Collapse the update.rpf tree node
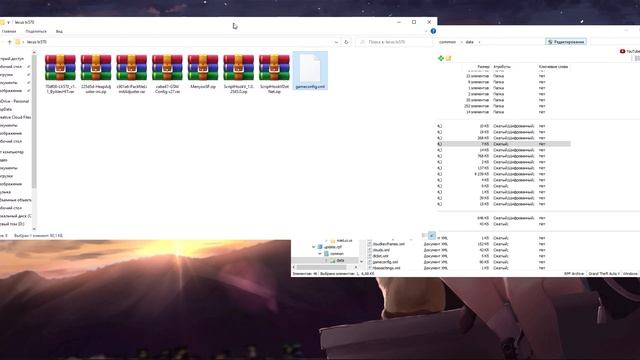Viewport: 640px width, 360px height. pyautogui.click(x=313, y=247)
